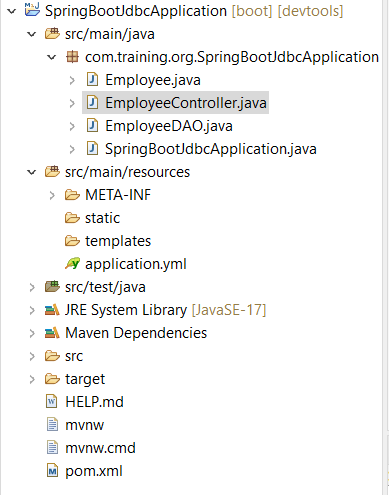This screenshot has width=389, height=495.
Task: Collapse the com.training.org package node
Action: click(x=52, y=57)
